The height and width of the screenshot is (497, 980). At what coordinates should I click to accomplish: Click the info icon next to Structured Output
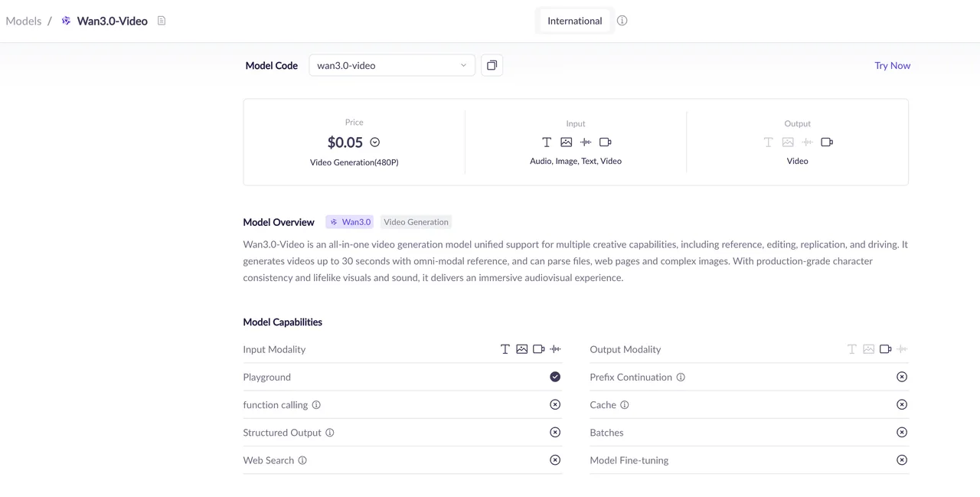330,433
